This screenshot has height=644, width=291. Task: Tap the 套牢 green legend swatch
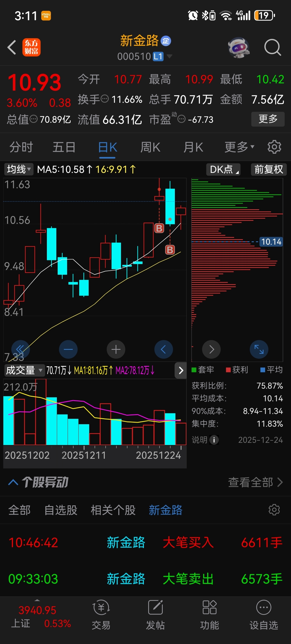tap(194, 370)
